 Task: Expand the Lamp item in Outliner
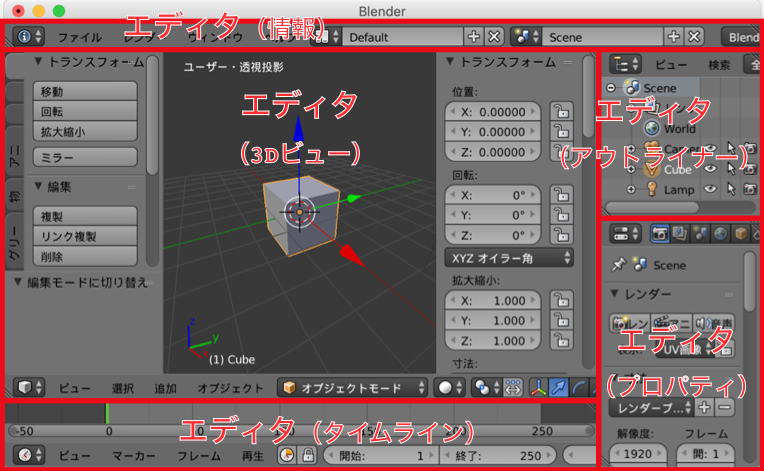click(631, 189)
